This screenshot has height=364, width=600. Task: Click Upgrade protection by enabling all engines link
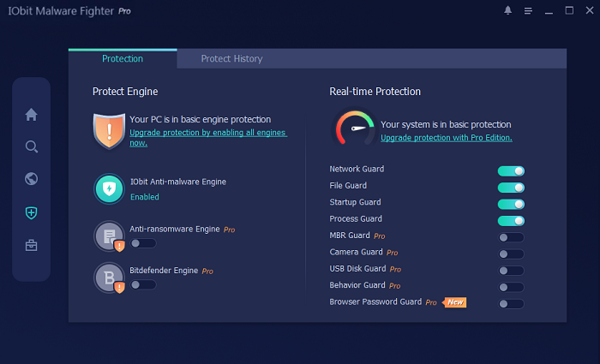[x=207, y=134]
